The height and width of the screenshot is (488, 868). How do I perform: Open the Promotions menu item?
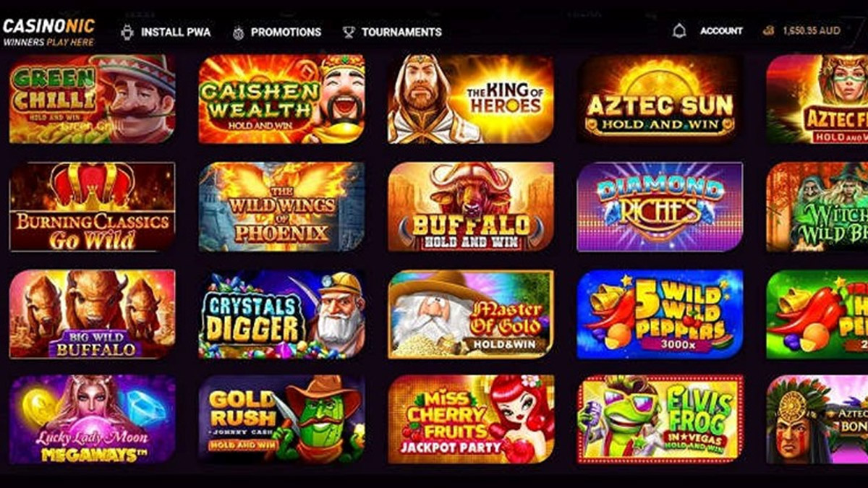(286, 32)
